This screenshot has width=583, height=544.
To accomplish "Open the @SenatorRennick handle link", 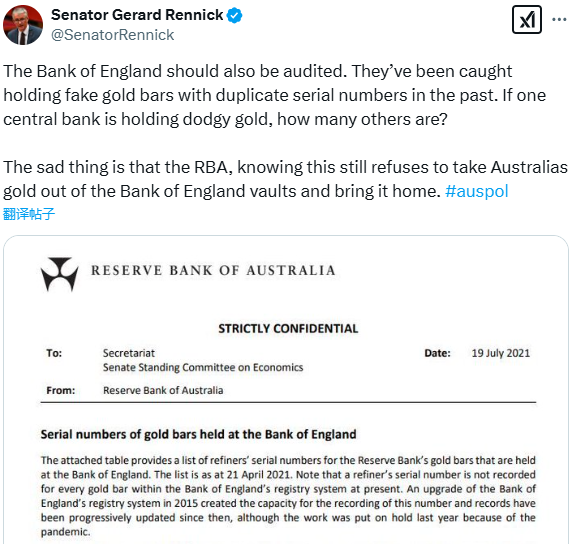I will (112, 35).
